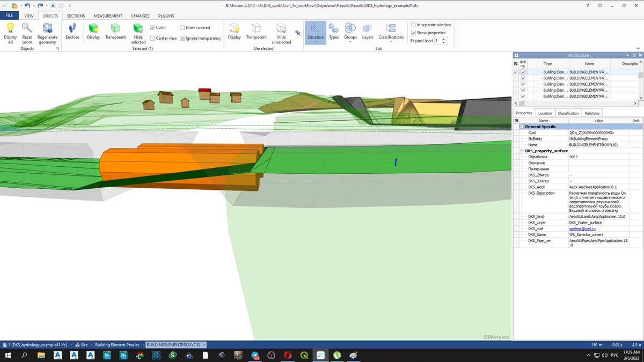The height and width of the screenshot is (362, 644).
Task: Switch to the SECTIONS ribbon tab
Action: coord(76,16)
